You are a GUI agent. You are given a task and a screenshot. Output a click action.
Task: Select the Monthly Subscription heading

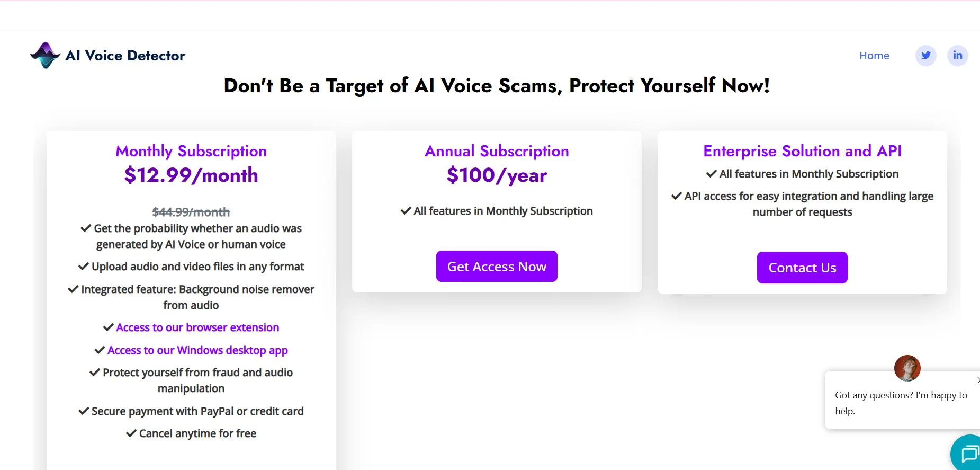[x=191, y=151]
